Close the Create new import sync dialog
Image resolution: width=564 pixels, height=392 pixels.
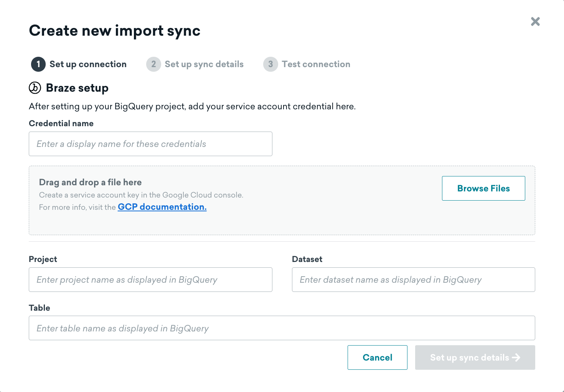[x=535, y=21]
